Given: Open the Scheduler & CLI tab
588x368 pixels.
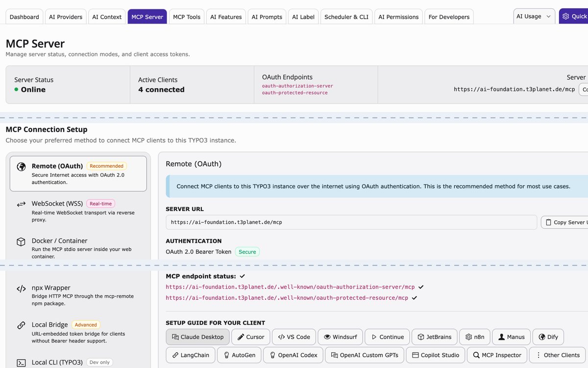Looking at the screenshot, I should pyautogui.click(x=346, y=17).
